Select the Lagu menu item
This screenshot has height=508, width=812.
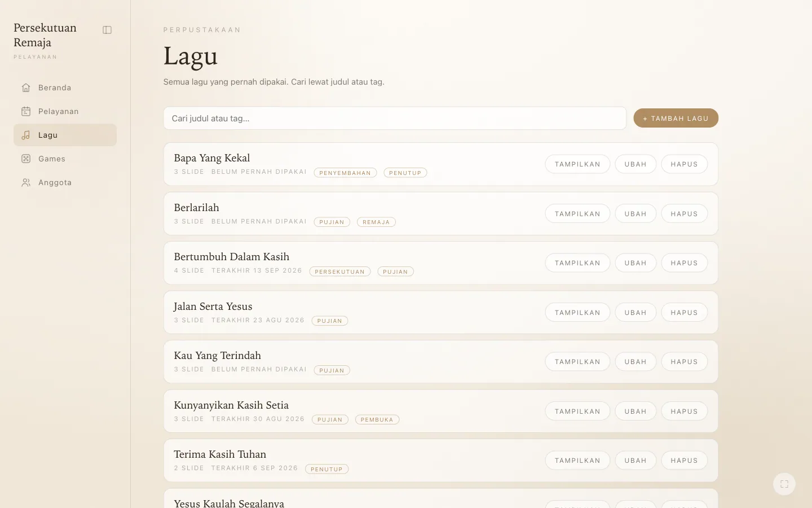click(65, 135)
